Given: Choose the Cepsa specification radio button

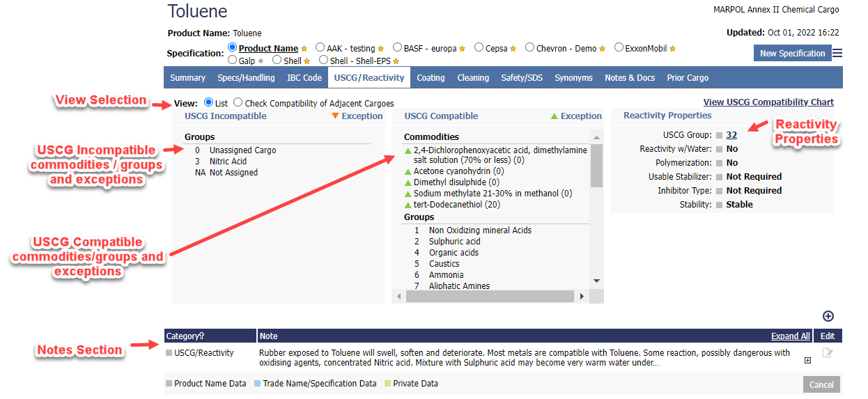Looking at the screenshot, I should coord(479,48).
